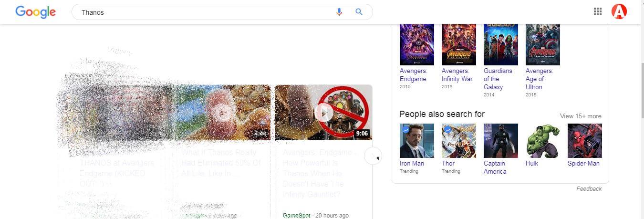644x219 pixels.
Task: Open How Powerful Is Thanos video title
Action: (x=320, y=174)
